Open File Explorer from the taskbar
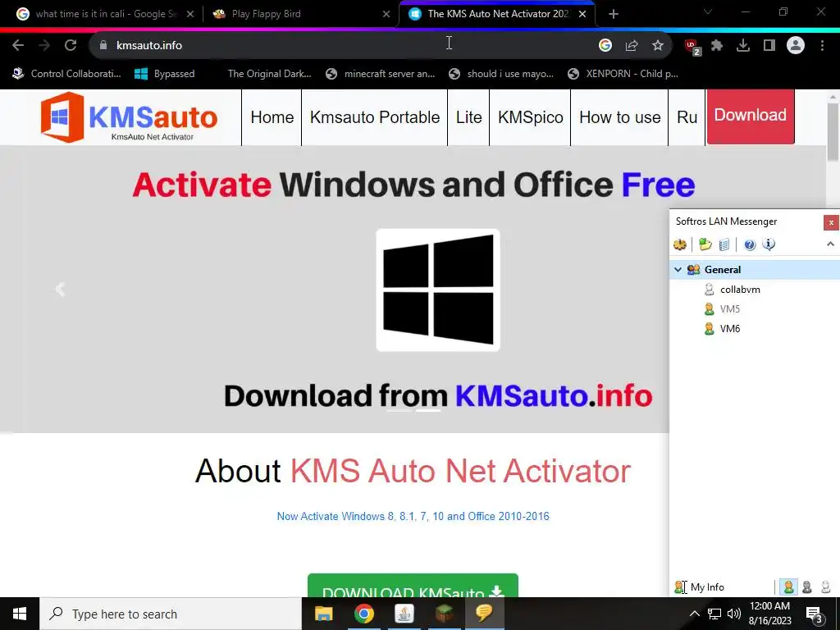Image resolution: width=840 pixels, height=630 pixels. tap(323, 614)
